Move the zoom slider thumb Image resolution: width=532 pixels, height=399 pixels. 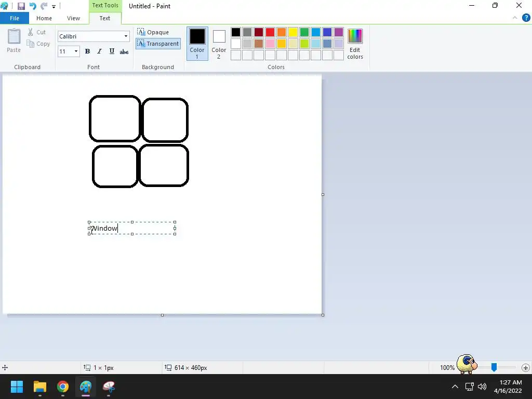click(x=494, y=367)
